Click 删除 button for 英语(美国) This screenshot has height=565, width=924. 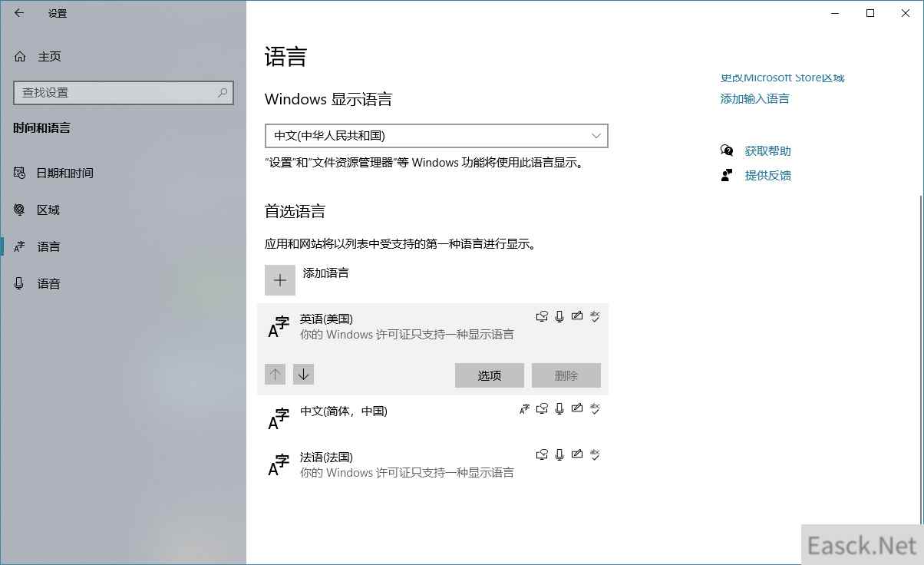tap(566, 375)
